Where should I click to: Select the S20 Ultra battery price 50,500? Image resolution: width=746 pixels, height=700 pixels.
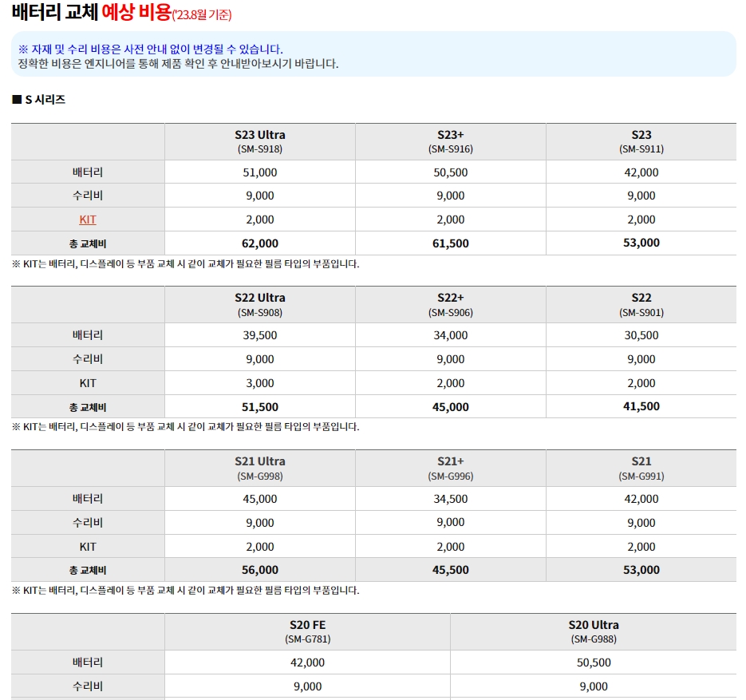(594, 662)
